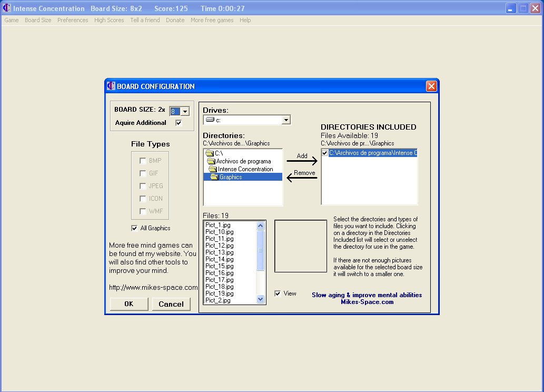544x392 pixels.
Task: Select Pict_16.jpg in files list
Action: pos(219,273)
